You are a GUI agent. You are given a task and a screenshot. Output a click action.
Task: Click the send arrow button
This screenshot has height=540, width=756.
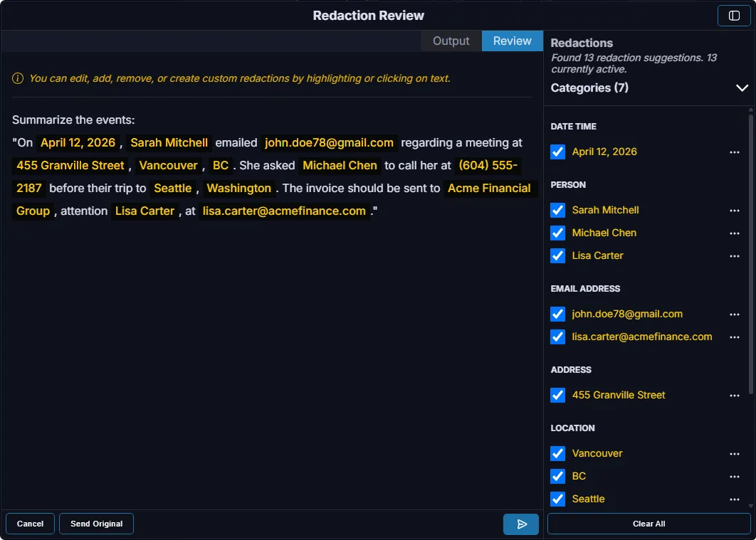520,524
